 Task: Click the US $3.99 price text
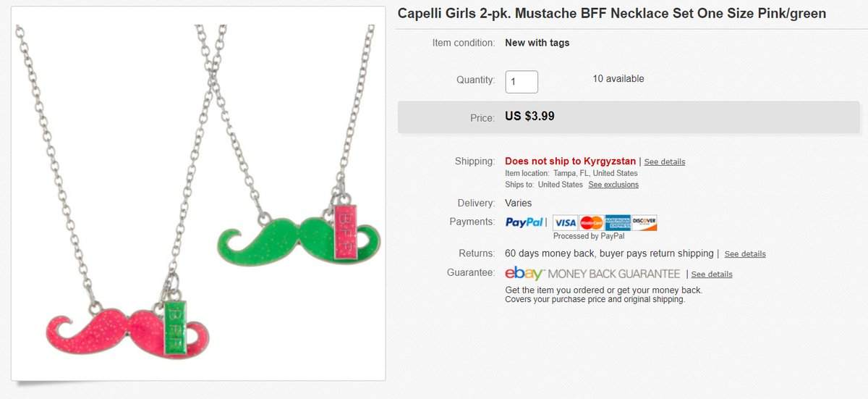click(529, 116)
